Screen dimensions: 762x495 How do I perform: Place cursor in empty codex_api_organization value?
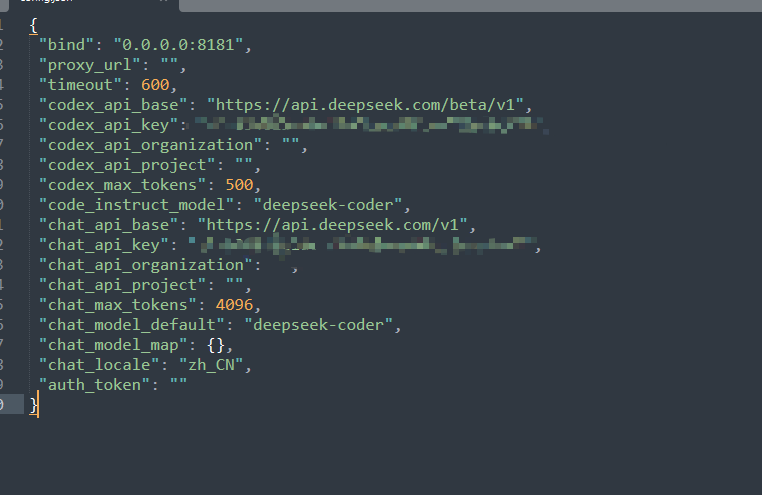click(x=291, y=145)
